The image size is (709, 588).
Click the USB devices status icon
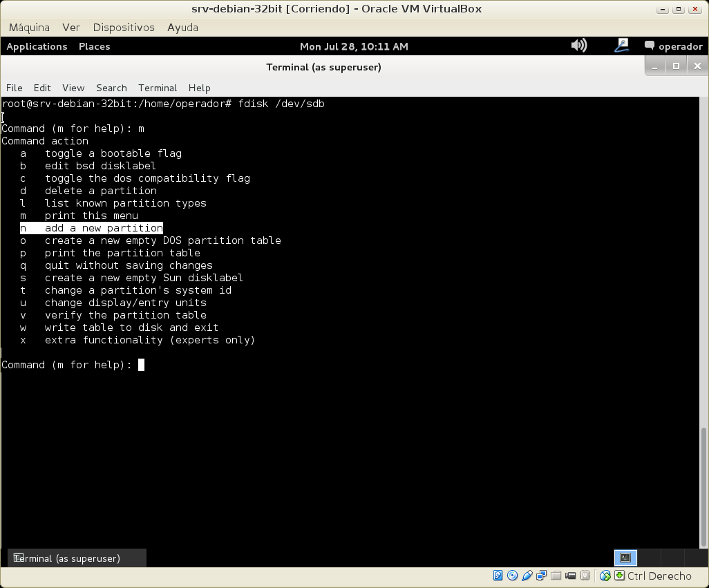pos(527,576)
